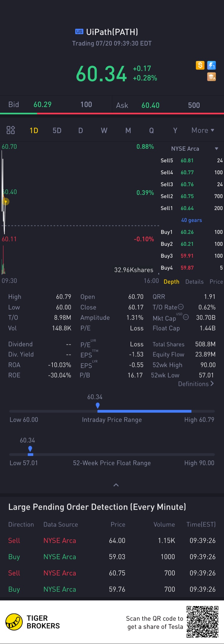Select the Depth tab
224x644 pixels.
click(x=171, y=282)
